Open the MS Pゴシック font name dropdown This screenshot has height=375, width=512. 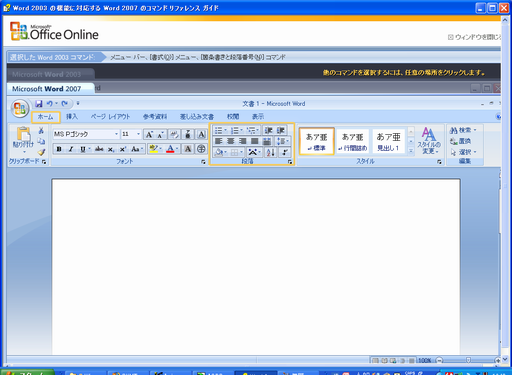click(x=116, y=134)
